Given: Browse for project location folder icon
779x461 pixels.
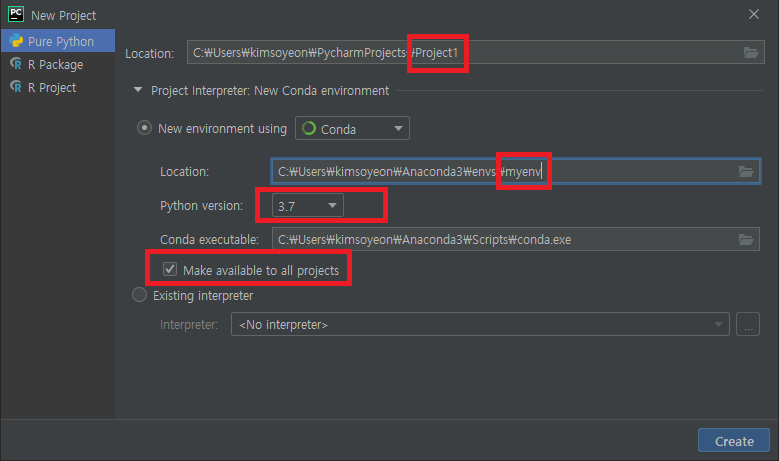Looking at the screenshot, I should [750, 52].
